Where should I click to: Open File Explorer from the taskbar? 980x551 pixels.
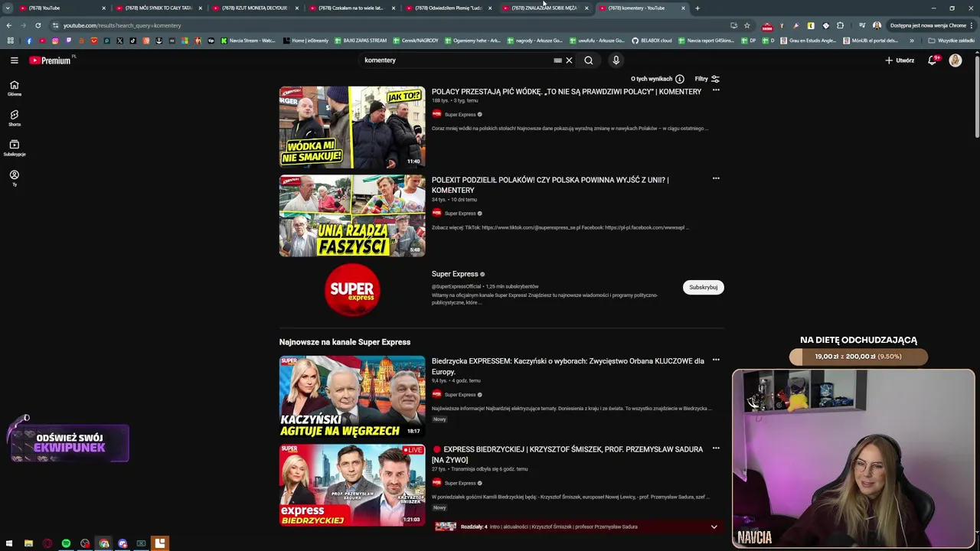click(x=29, y=543)
